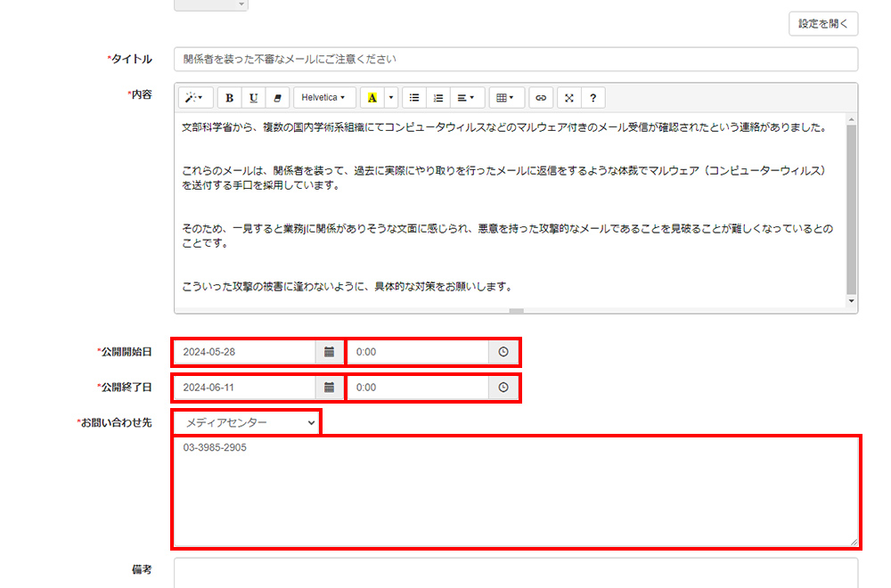
Task: Open the highlight color picker arrow
Action: point(391,98)
